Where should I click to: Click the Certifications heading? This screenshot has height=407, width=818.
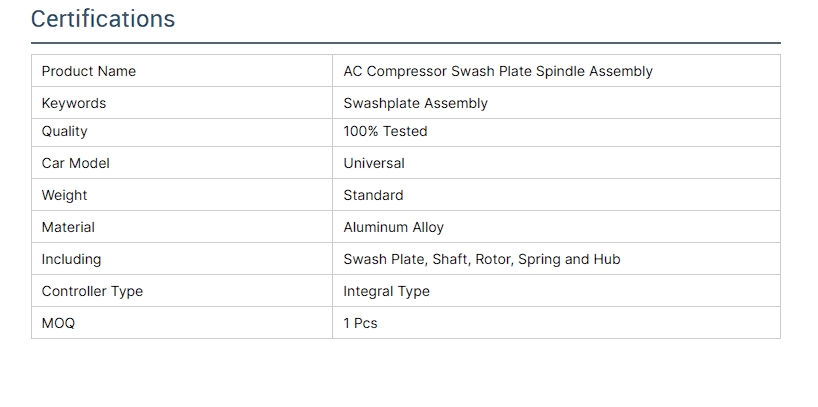103,19
